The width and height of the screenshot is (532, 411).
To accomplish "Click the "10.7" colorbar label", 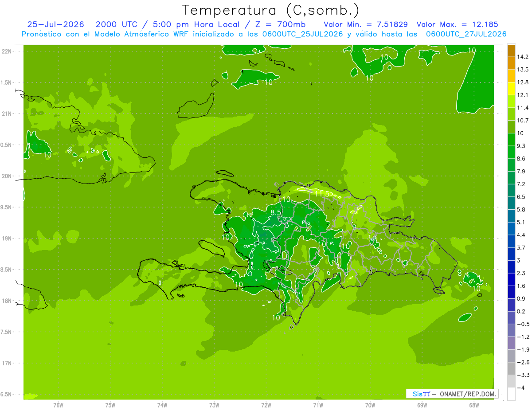I will click(523, 121).
